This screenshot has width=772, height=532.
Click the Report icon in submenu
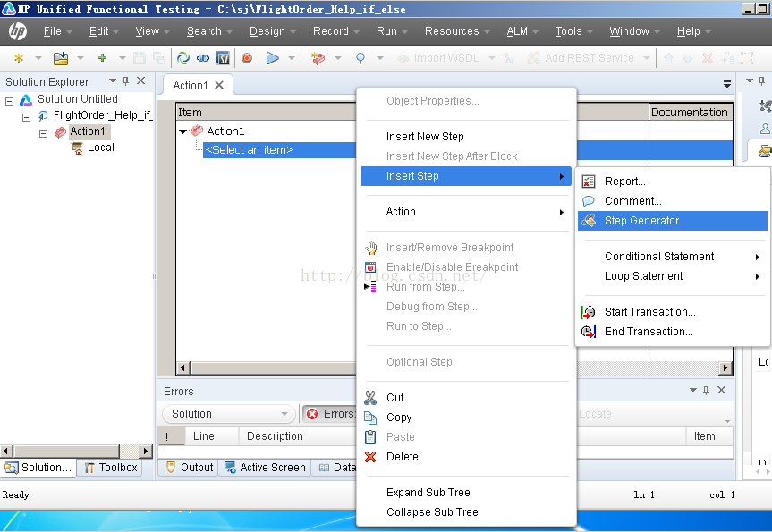tap(589, 182)
